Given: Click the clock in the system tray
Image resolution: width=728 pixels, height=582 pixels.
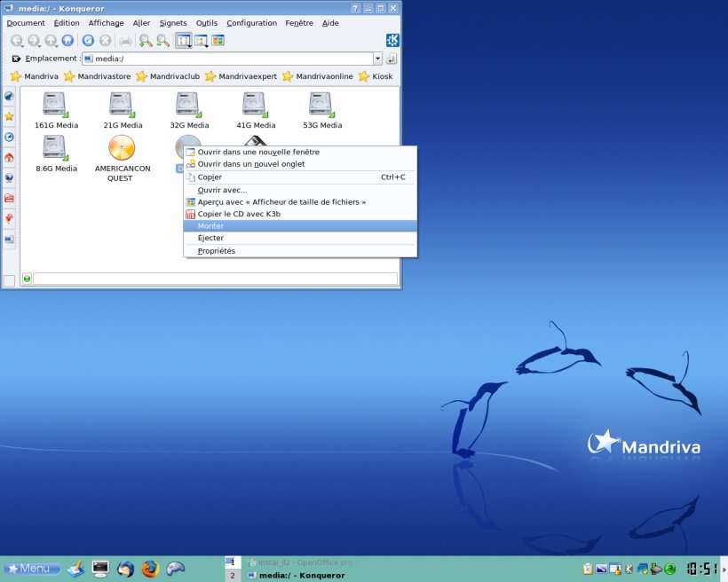Looking at the screenshot, I should [702, 569].
